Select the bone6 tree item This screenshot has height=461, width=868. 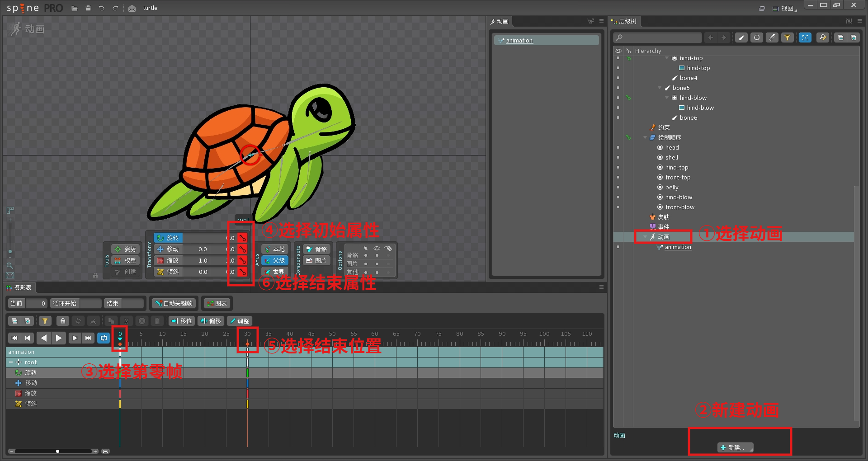pyautogui.click(x=688, y=118)
